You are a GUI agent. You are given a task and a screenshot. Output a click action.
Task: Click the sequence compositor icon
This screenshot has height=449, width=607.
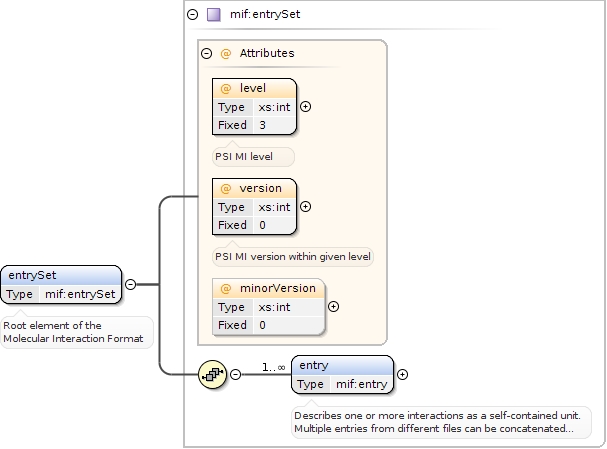coord(212,375)
